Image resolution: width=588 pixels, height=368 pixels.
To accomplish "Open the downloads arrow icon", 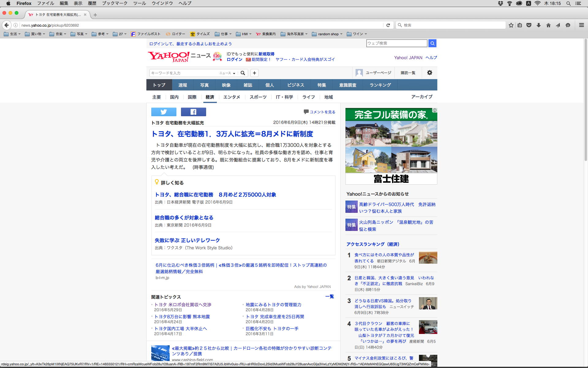I will click(539, 25).
